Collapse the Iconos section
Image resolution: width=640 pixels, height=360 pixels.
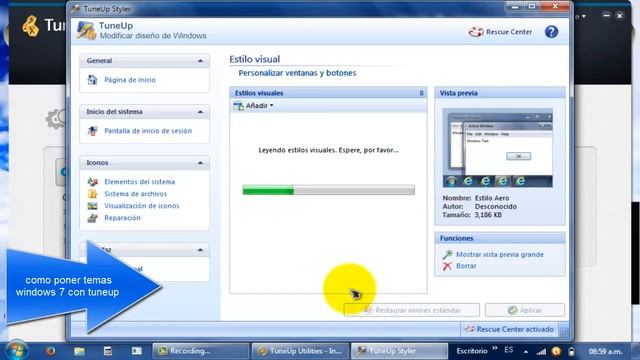(x=200, y=163)
